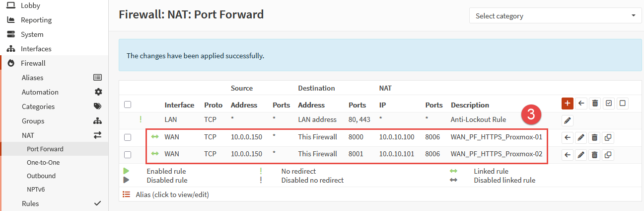Edit the Anti-Lockout Rule with pencil icon
The image size is (644, 211).
(568, 120)
